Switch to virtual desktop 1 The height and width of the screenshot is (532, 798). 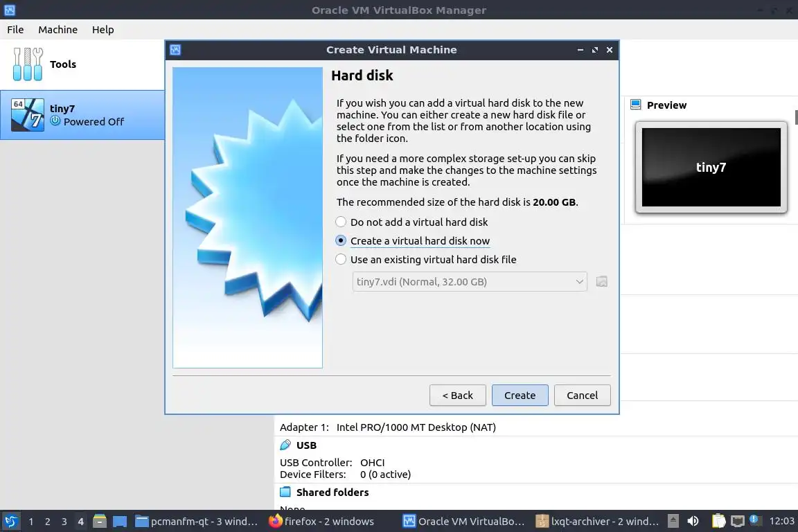click(31, 522)
